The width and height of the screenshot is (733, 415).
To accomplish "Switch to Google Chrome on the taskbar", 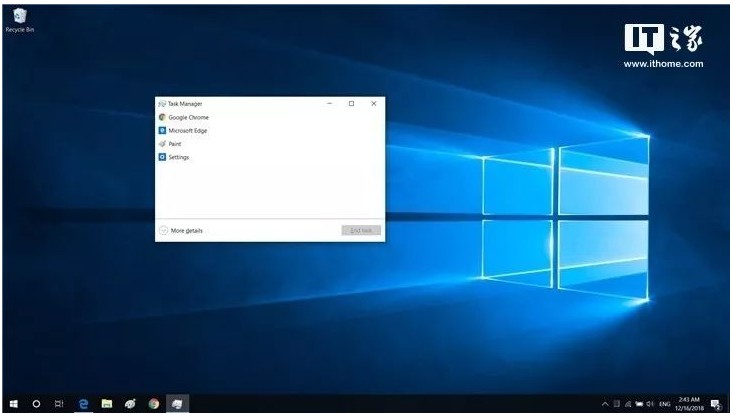I will 153,404.
